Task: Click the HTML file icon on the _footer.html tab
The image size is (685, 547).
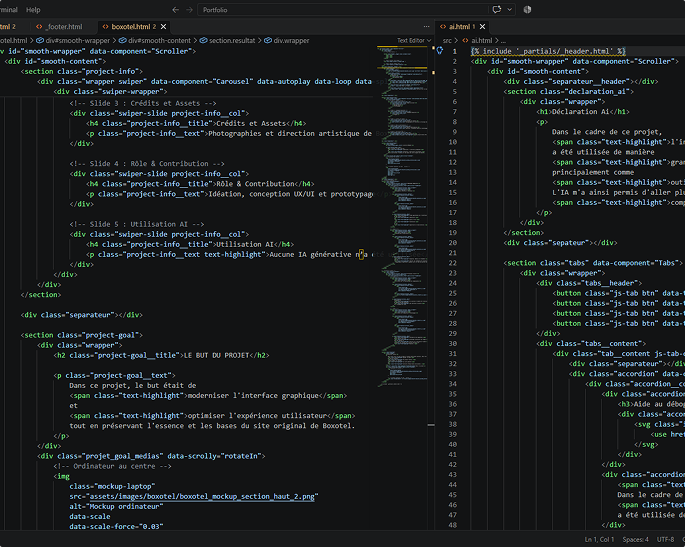Action: tap(39, 27)
